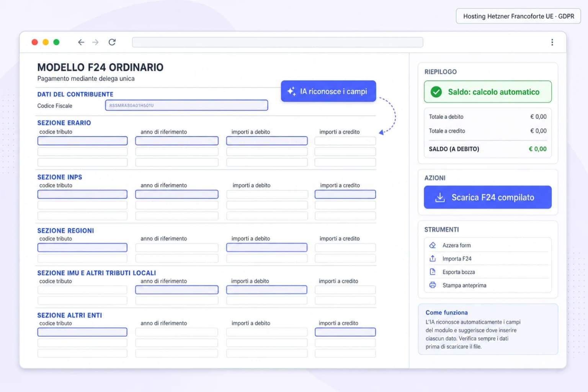Click the yellow minimize window dot
The height and width of the screenshot is (392, 588).
(46, 42)
